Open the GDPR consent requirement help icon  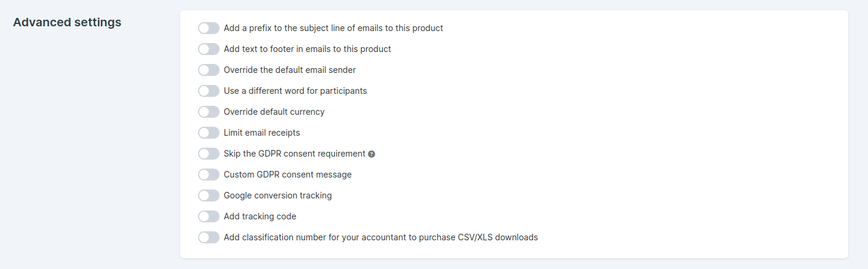371,154
